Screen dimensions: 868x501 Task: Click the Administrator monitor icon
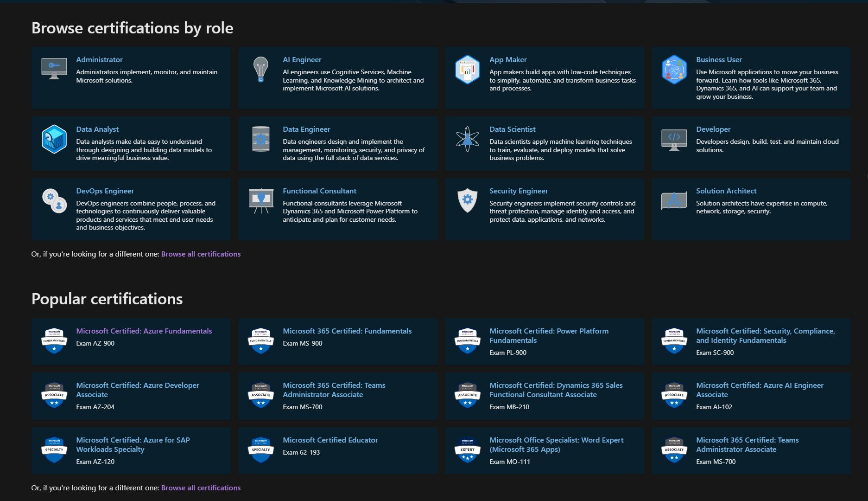click(x=54, y=69)
